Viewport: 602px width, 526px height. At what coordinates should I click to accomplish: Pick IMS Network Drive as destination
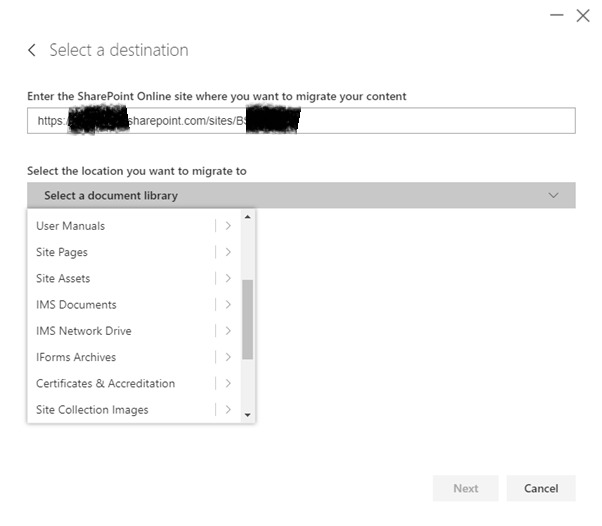click(x=83, y=331)
